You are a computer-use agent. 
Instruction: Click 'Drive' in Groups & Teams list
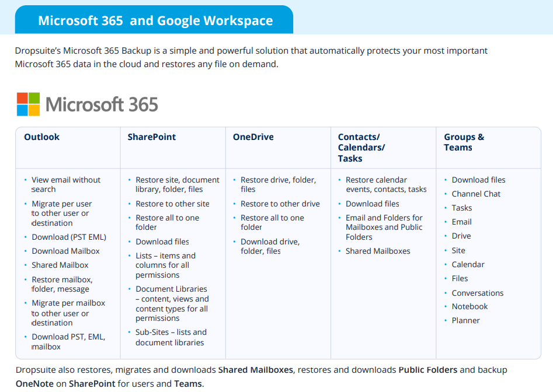tap(461, 236)
